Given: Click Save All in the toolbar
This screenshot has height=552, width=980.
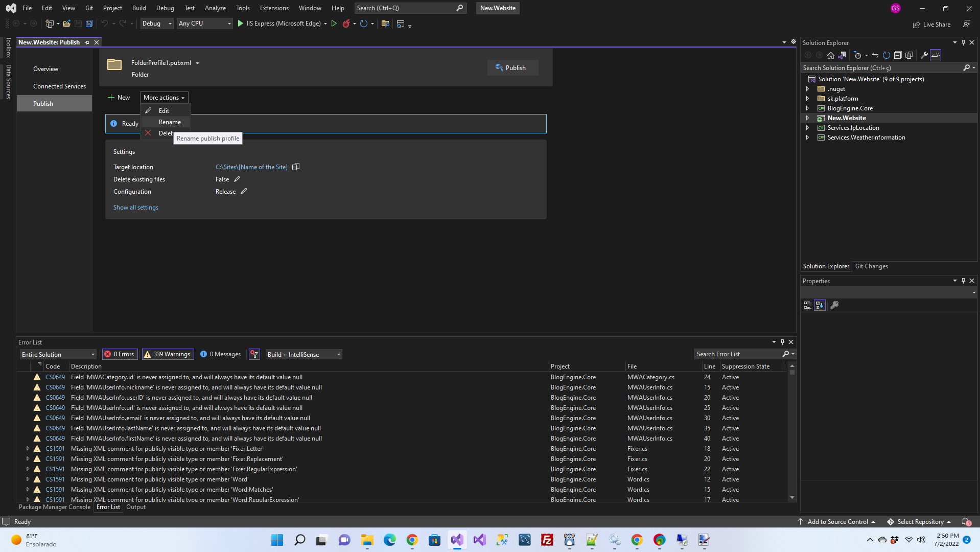Looking at the screenshot, I should (89, 24).
